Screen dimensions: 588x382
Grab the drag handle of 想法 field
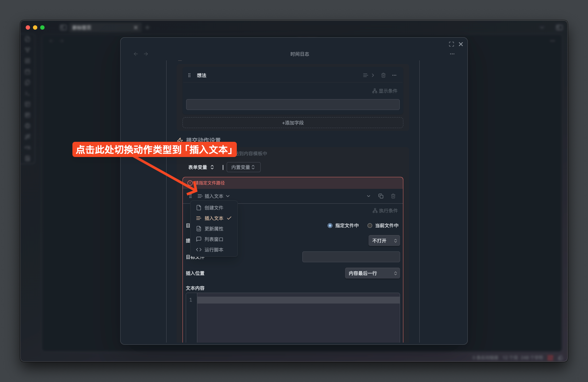(x=189, y=75)
